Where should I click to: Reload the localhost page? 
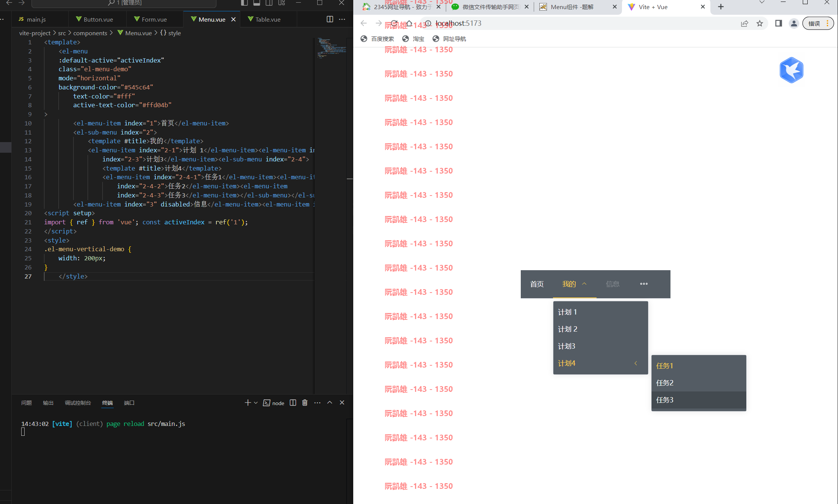tap(394, 23)
